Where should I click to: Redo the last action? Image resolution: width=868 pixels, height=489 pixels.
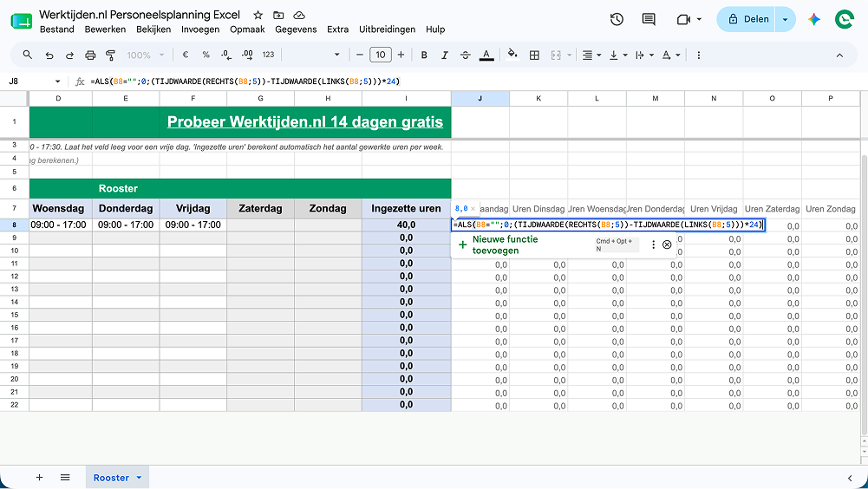pos(69,55)
